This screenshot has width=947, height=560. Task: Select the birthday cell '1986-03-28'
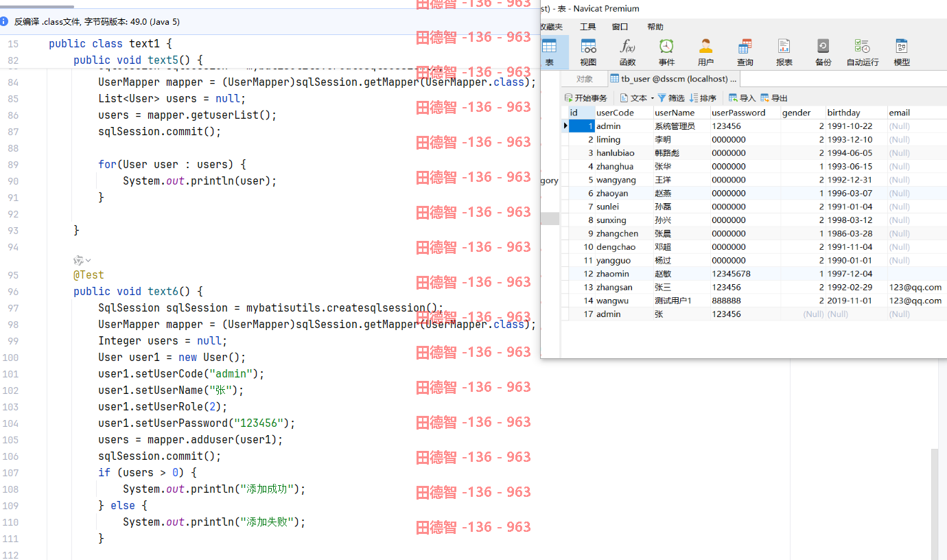[x=856, y=233]
